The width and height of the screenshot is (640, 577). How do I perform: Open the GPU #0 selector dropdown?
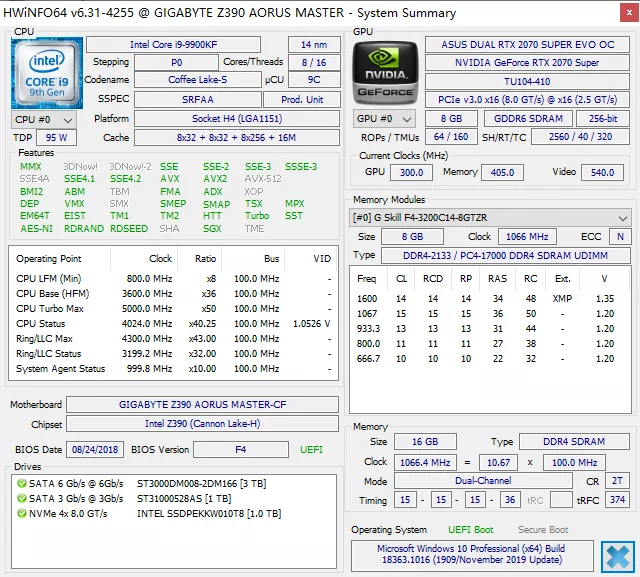[384, 119]
